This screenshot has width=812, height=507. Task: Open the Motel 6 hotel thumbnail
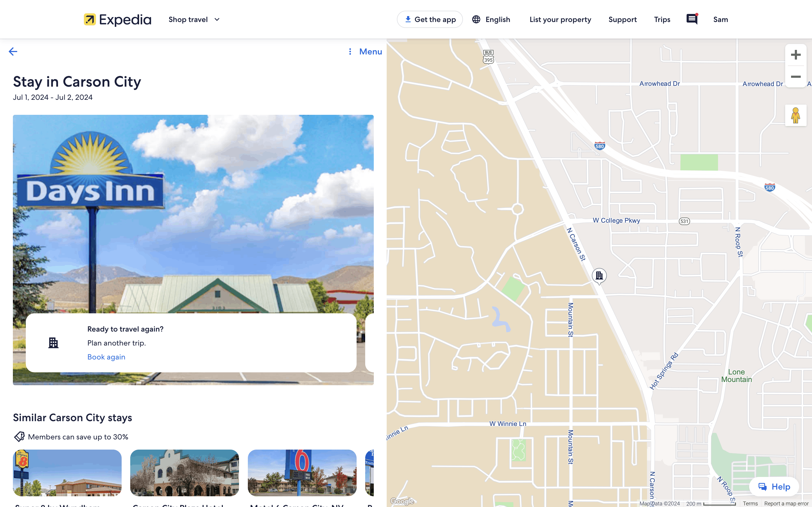point(302,473)
